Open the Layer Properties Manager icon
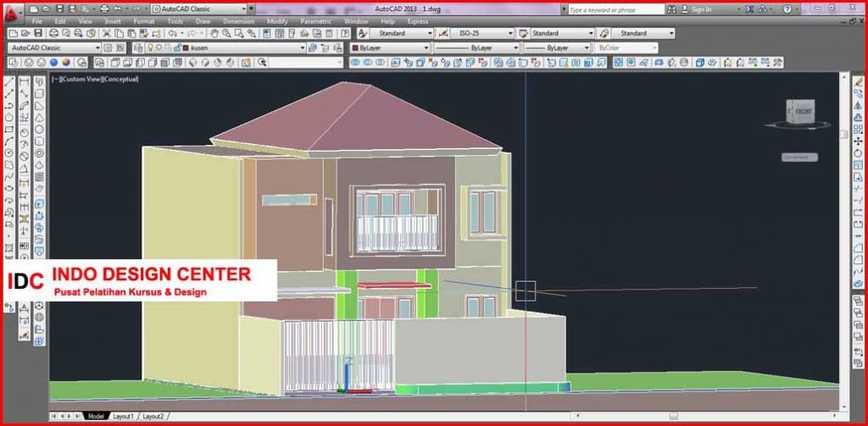This screenshot has height=426, width=868. [x=138, y=48]
